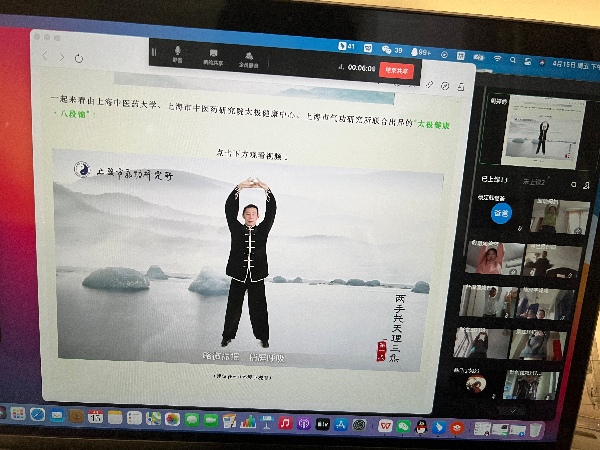This screenshot has height=450, width=600.
Task: Toggle the screen-share control in meeting toolbar
Action: [x=212, y=56]
